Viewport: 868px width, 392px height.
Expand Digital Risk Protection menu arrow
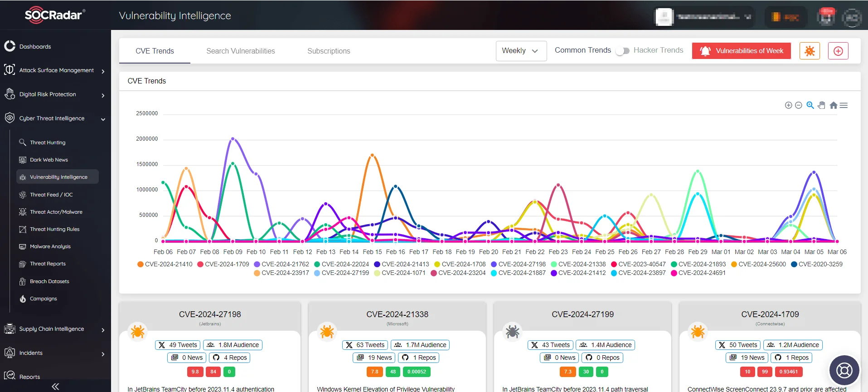(103, 95)
